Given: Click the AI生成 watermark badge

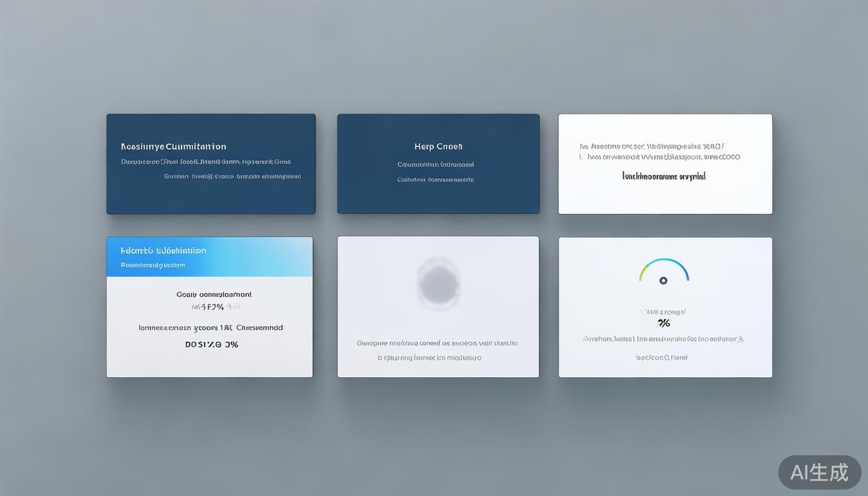Looking at the screenshot, I should 819,472.
